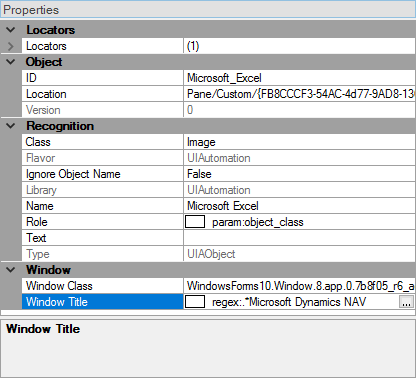Click the Role value param:object_class
The width and height of the screenshot is (416, 378).
(x=258, y=222)
